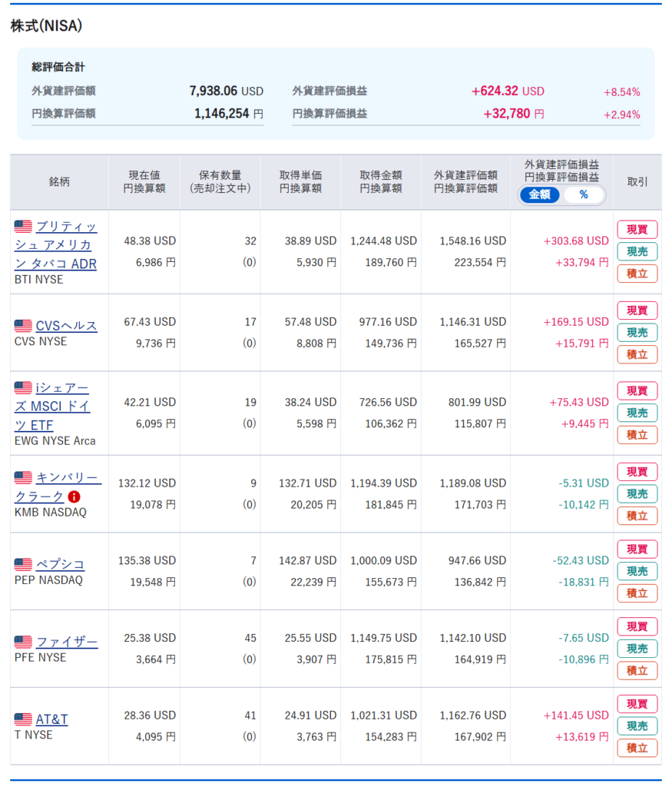Click PFE acquisition amount 1,149.75 USD
The height and width of the screenshot is (787, 672).
pyautogui.click(x=384, y=637)
